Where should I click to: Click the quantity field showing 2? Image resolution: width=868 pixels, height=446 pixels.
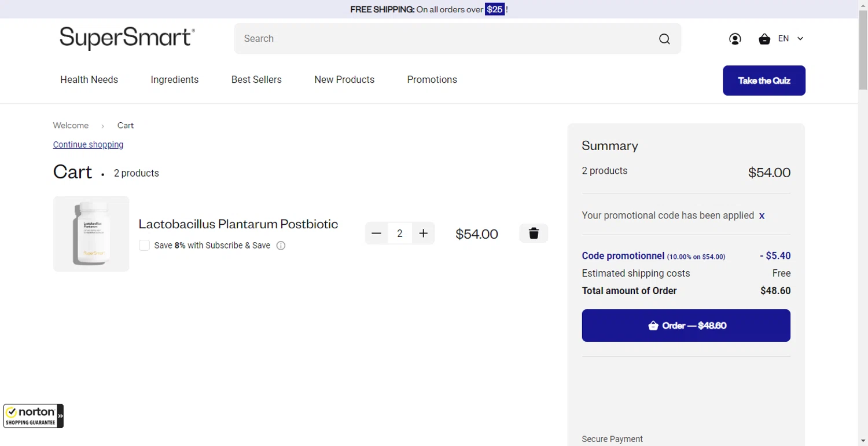click(400, 233)
